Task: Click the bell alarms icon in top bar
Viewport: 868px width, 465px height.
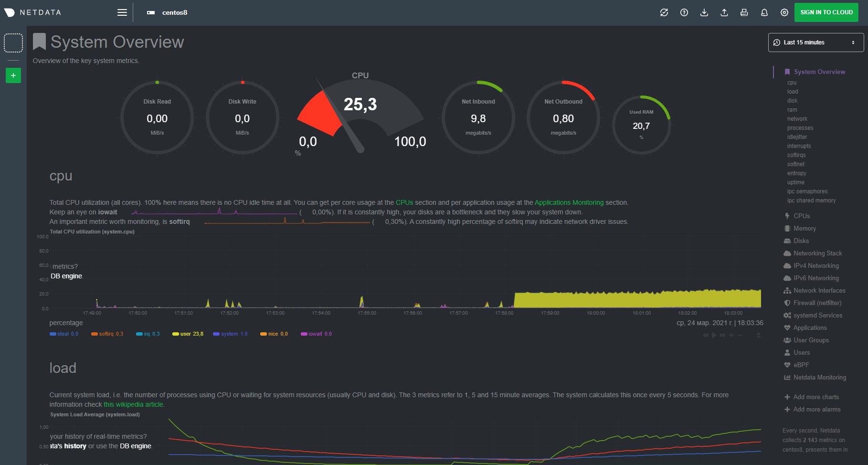Action: pos(764,12)
